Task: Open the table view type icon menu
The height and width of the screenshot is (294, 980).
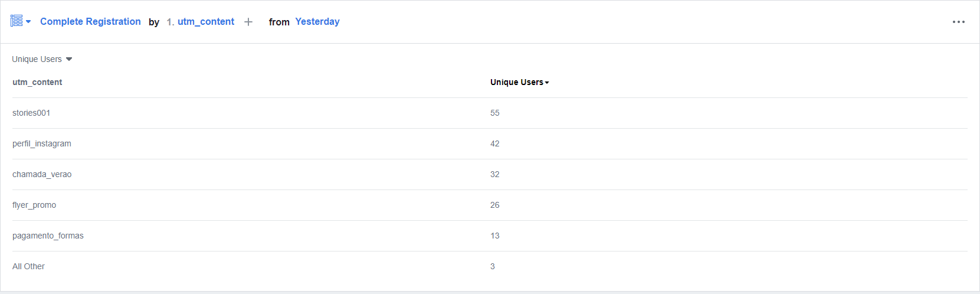Action: coord(17,21)
